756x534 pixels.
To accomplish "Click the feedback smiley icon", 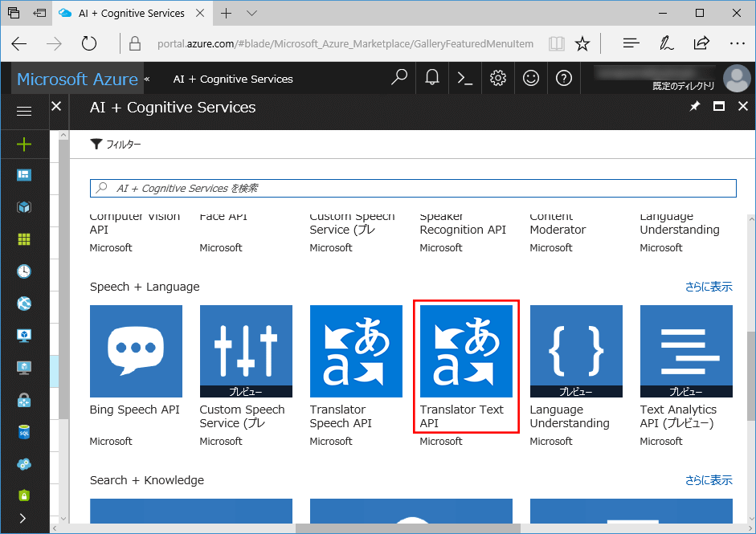I will [531, 78].
